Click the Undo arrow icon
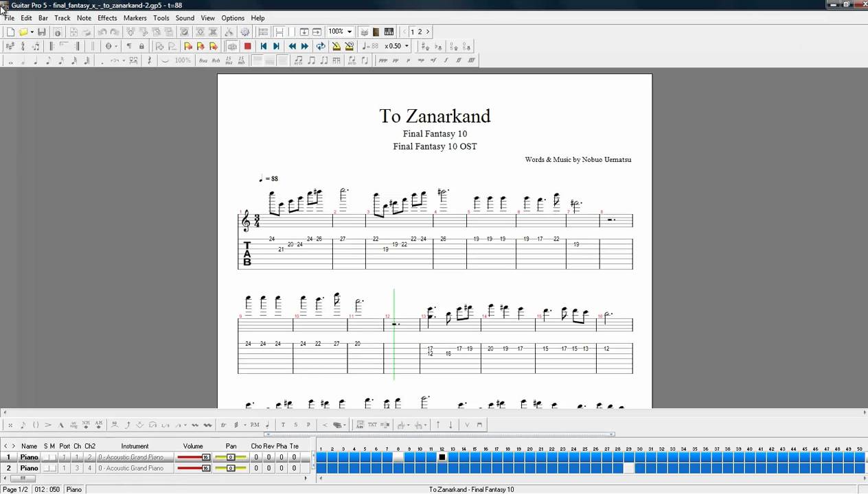The image size is (868, 494). pyautogui.click(x=102, y=32)
